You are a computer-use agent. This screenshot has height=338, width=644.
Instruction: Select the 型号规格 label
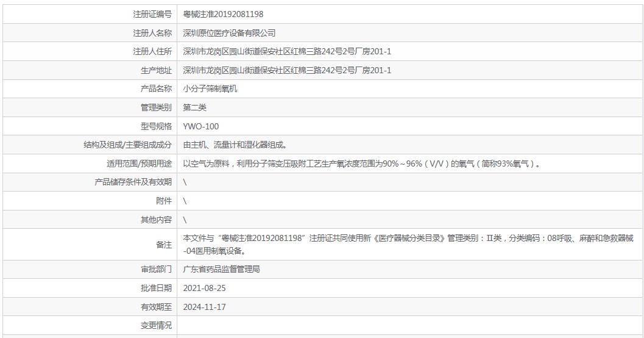[156, 126]
